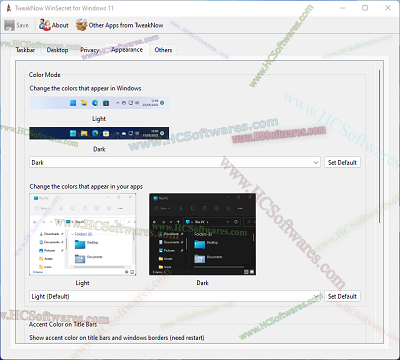
Task: Switch to the Others tab
Action: [163, 50]
